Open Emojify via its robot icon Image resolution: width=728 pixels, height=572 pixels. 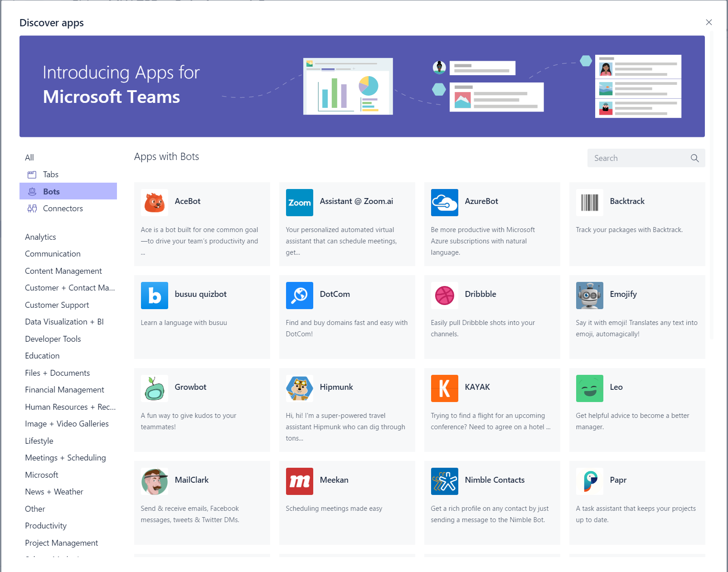pos(589,296)
